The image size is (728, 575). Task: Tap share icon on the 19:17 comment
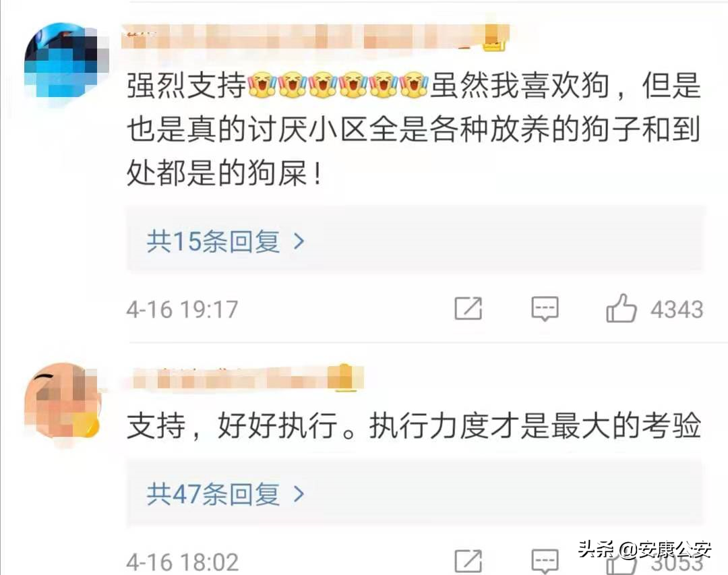pos(468,309)
